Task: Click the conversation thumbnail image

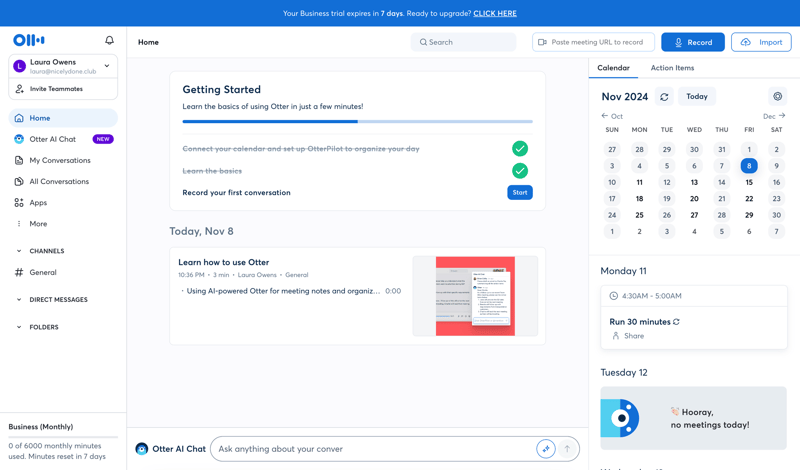Action: [x=475, y=296]
